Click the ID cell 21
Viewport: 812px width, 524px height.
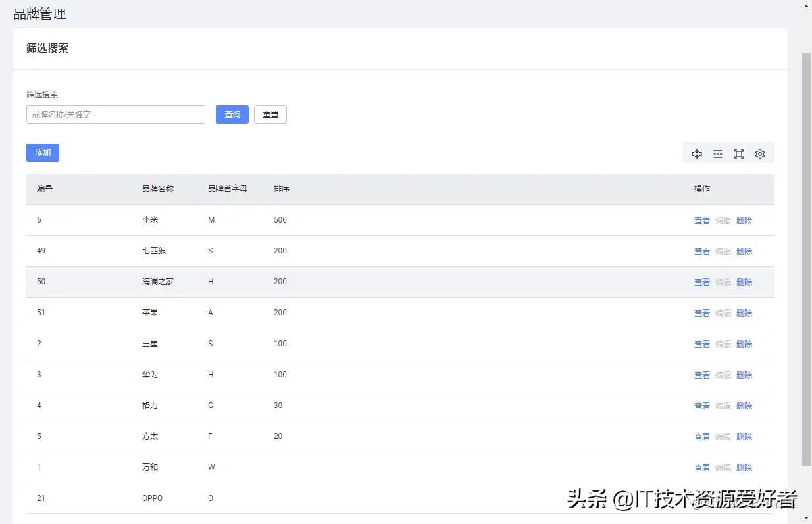pyautogui.click(x=41, y=498)
